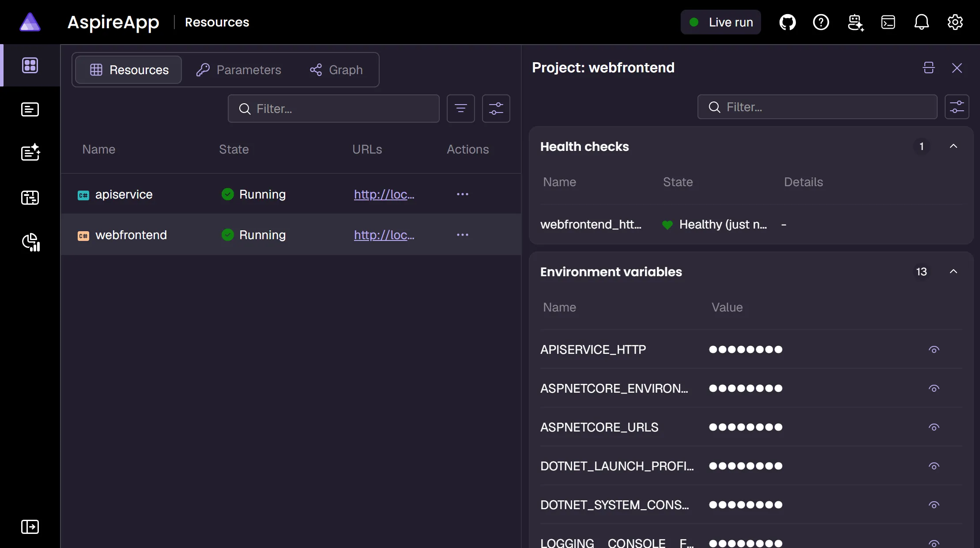Collapse the Environment variables section
The width and height of the screenshot is (980, 548).
(x=954, y=272)
